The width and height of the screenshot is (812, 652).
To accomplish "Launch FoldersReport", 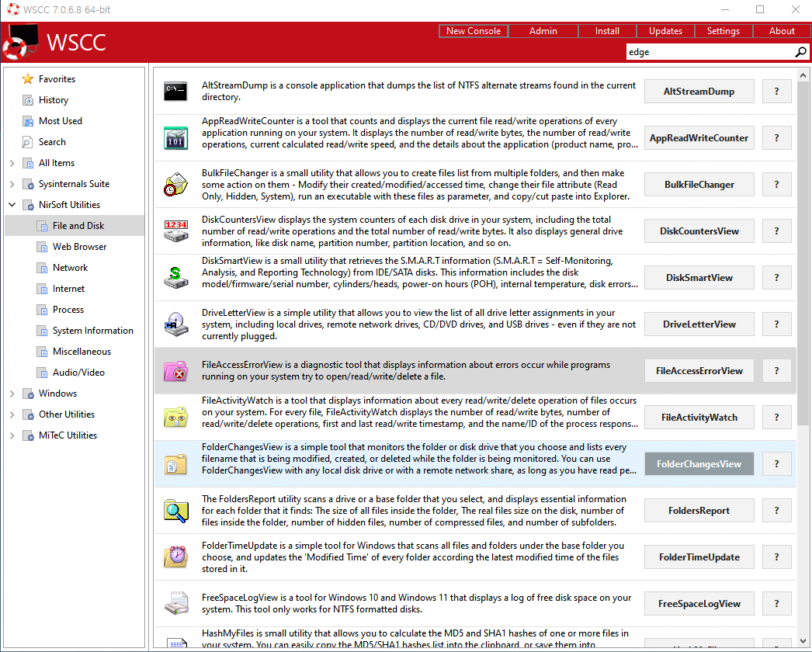I will click(699, 511).
